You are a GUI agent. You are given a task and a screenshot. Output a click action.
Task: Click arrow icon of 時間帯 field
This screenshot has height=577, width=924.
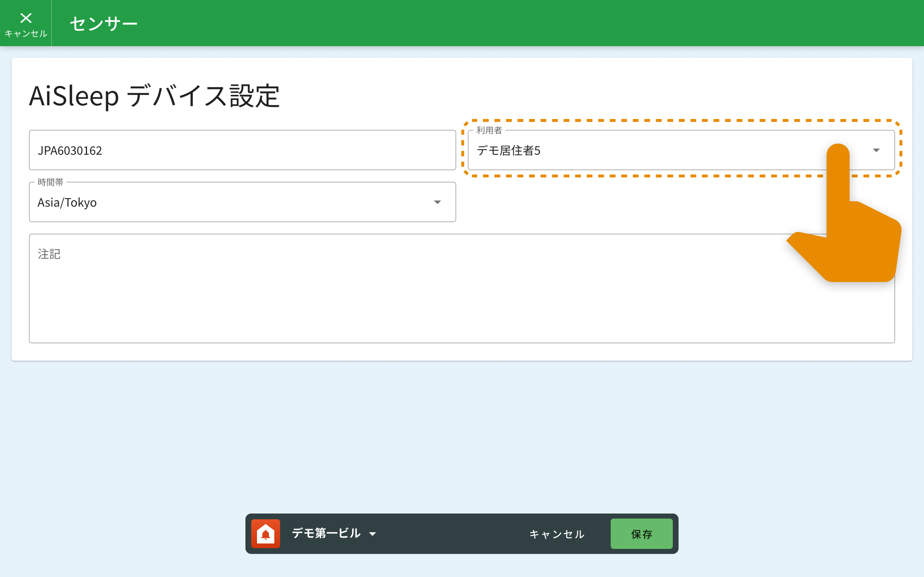coord(437,202)
